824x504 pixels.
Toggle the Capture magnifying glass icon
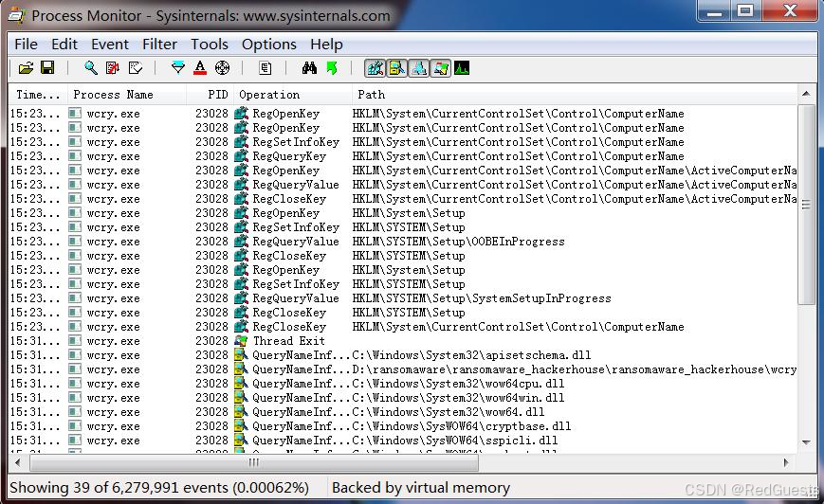(x=91, y=67)
